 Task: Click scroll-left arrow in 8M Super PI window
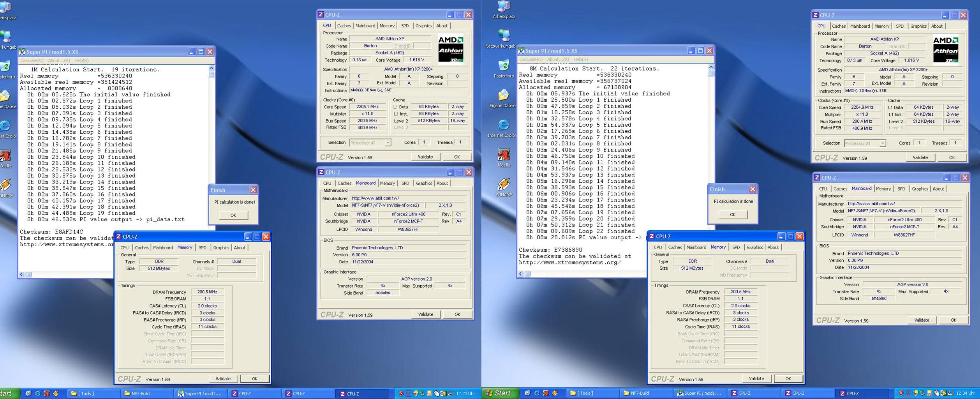tap(521, 274)
